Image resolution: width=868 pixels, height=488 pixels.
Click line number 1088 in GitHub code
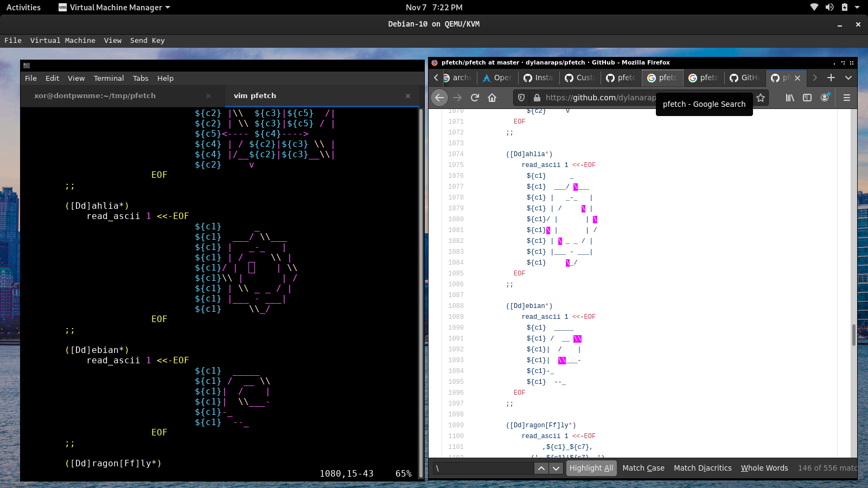tap(456, 306)
